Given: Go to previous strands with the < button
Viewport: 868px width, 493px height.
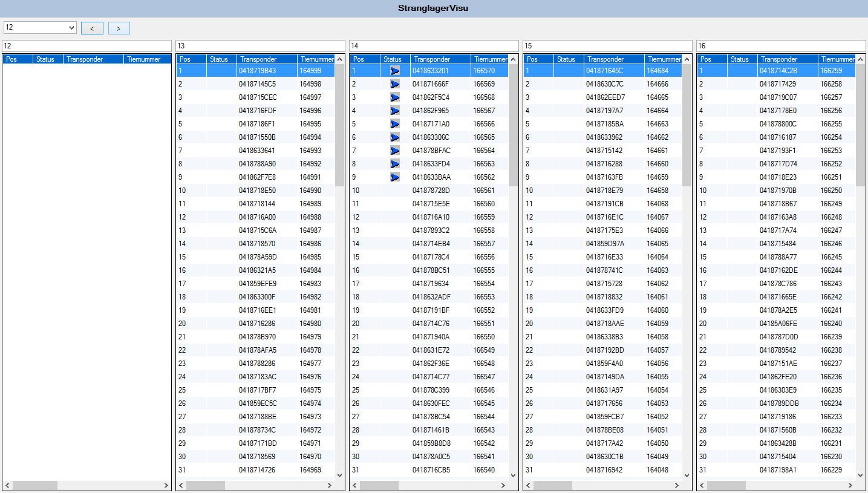Looking at the screenshot, I should (92, 28).
